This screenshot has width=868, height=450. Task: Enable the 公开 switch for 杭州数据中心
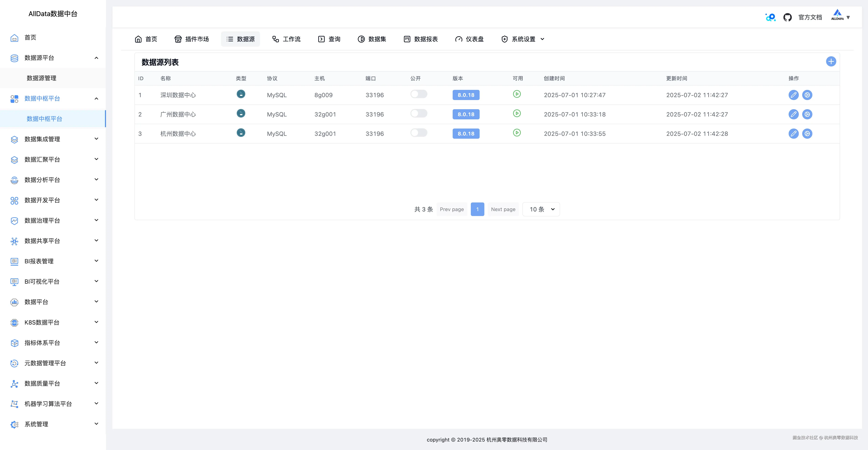[x=419, y=133]
